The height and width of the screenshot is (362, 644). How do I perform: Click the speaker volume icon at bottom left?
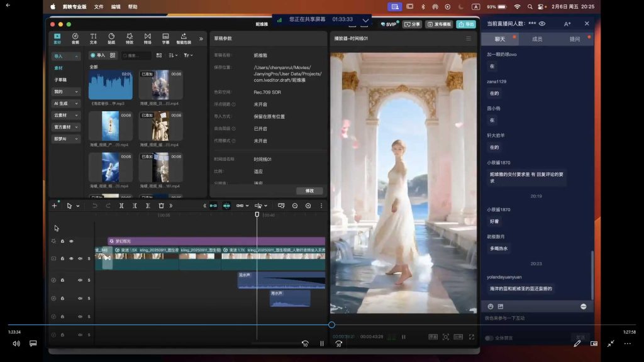click(16, 344)
